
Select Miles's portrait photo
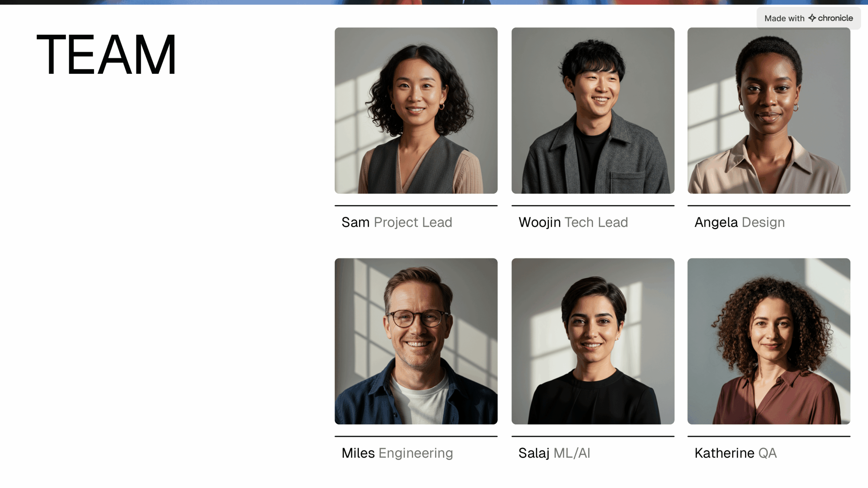(416, 341)
